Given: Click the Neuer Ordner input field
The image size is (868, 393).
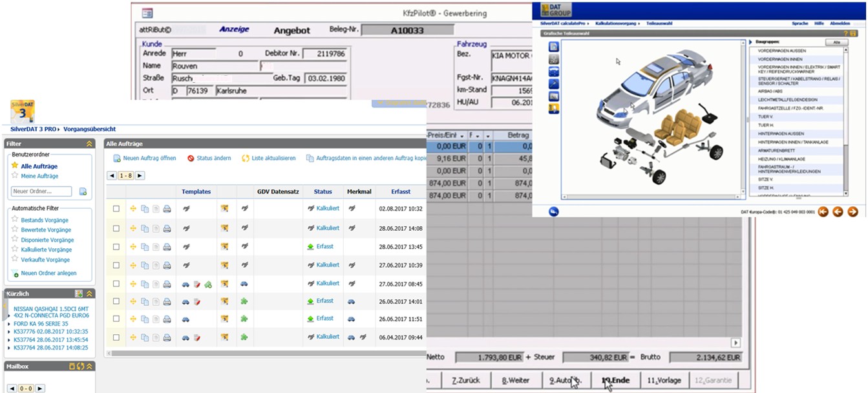Looking at the screenshot, I should (x=41, y=191).
